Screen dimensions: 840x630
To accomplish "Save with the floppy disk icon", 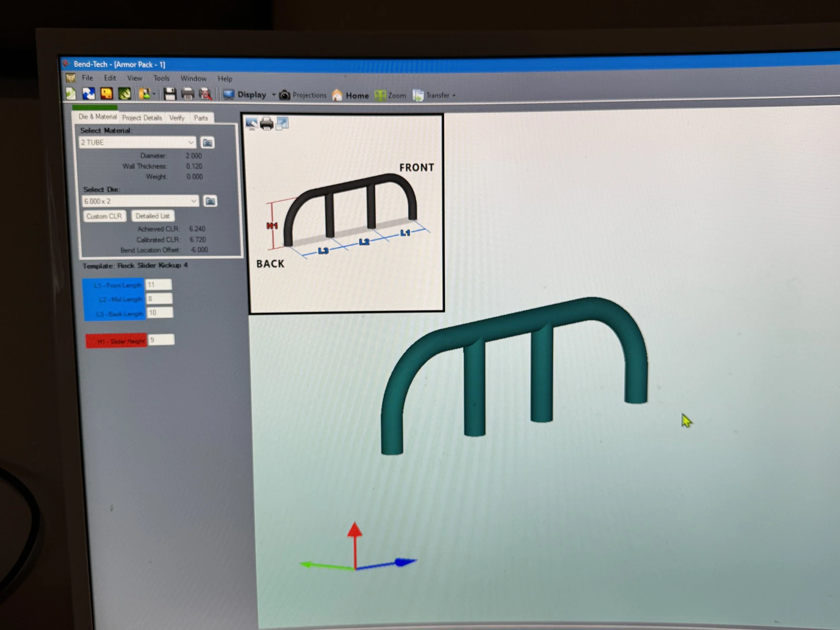I will point(170,94).
